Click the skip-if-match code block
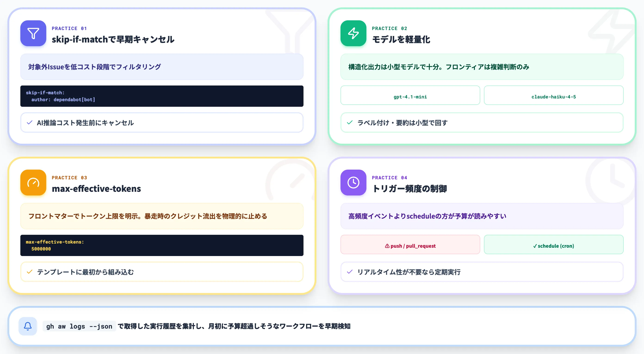The image size is (644, 354). (x=162, y=96)
